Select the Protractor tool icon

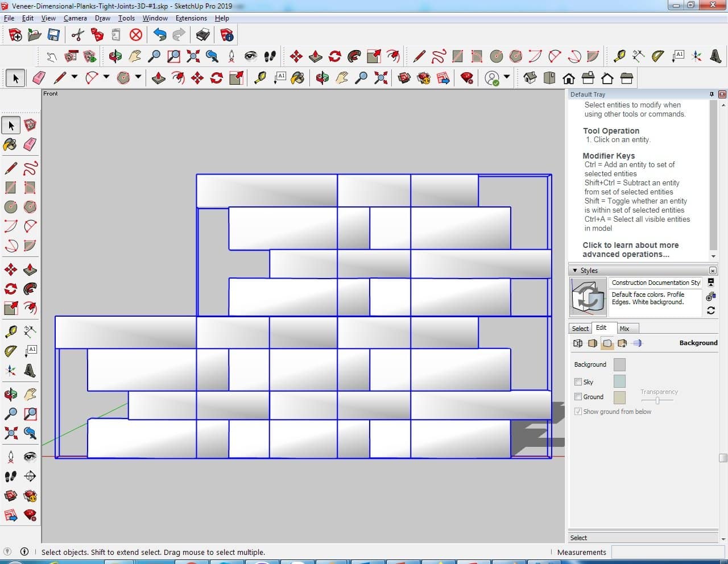pos(657,56)
